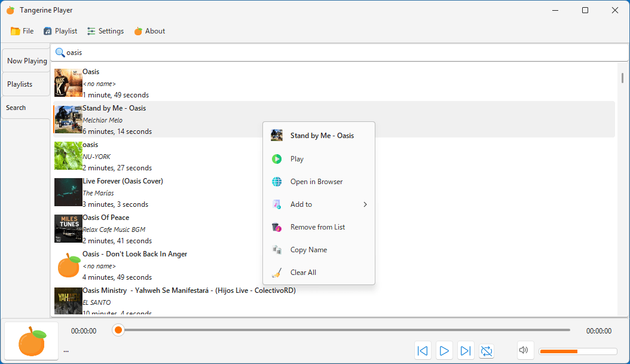The height and width of the screenshot is (364, 630).
Task: Open the Playlist menu
Action: [60, 31]
